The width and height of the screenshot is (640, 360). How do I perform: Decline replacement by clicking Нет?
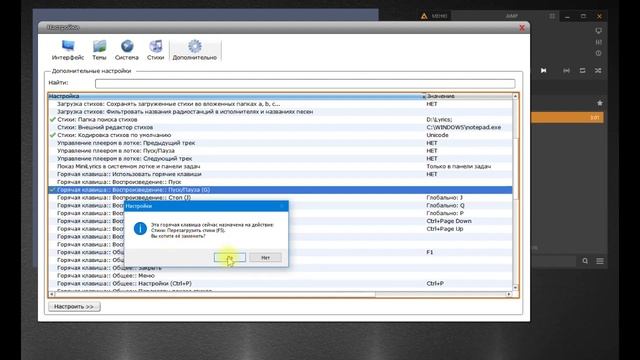[265, 258]
